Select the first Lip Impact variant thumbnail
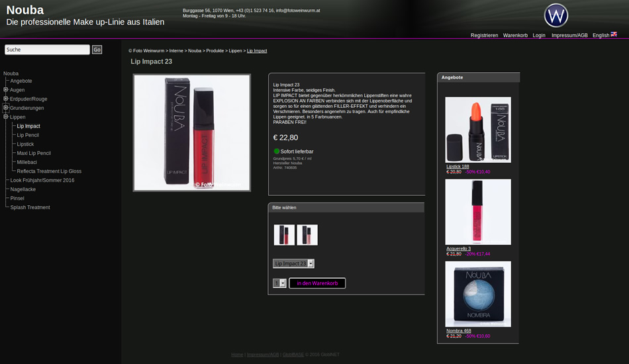Screen dimensions: 629x364 [284, 235]
